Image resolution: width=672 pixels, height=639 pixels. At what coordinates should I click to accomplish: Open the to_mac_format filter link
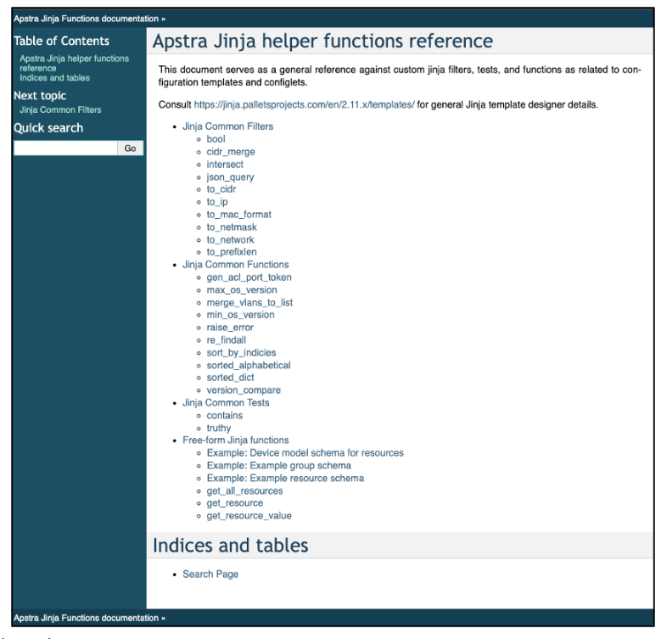coord(239,215)
